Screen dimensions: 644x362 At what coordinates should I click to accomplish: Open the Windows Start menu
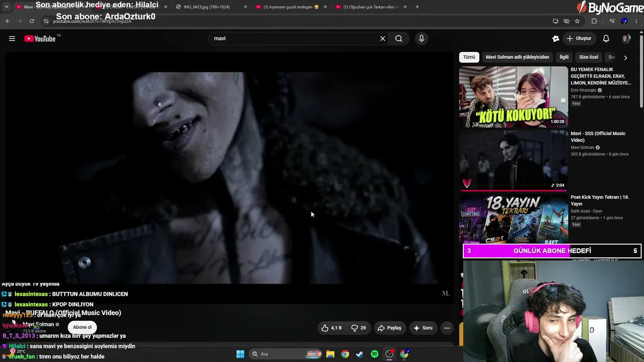coord(240,354)
